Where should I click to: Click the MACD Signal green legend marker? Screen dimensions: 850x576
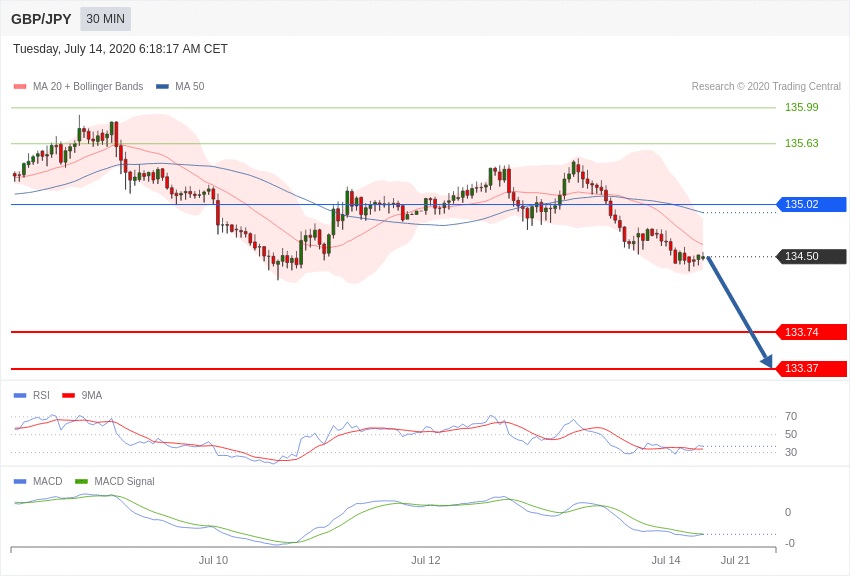[81, 482]
